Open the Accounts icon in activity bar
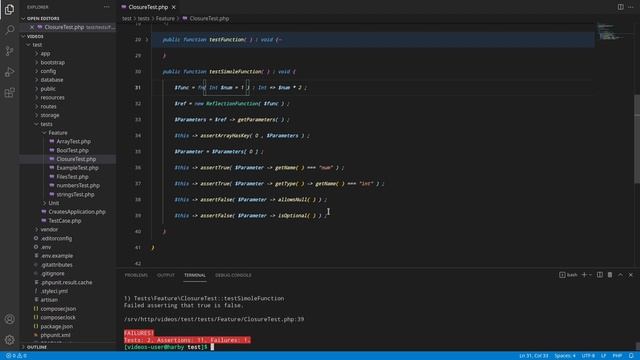640x360 pixels. (x=9, y=319)
